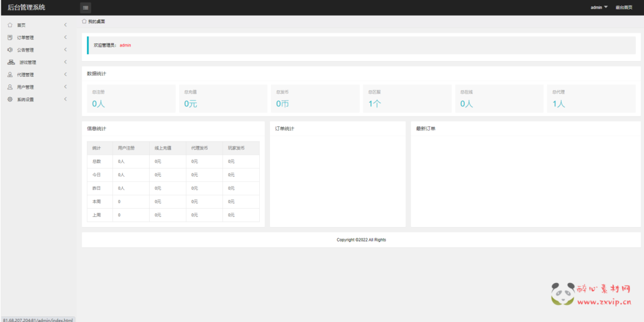Click the 公告管理 speaker icon
The height and width of the screenshot is (322, 644).
10,50
